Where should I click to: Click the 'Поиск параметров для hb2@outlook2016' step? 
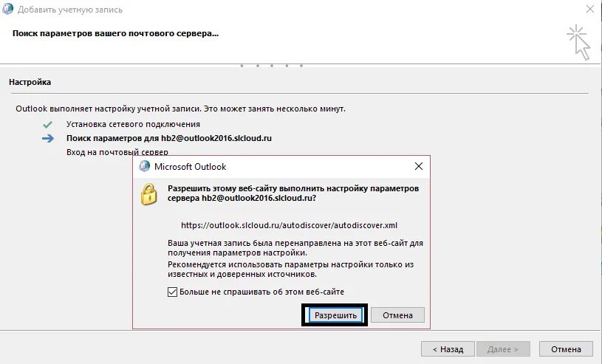[169, 138]
